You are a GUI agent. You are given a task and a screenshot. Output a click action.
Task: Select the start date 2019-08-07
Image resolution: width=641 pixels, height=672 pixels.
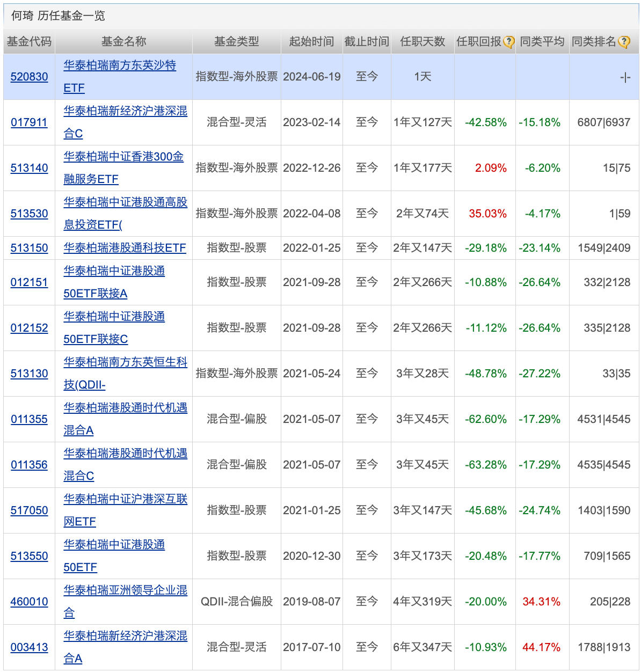point(312,602)
